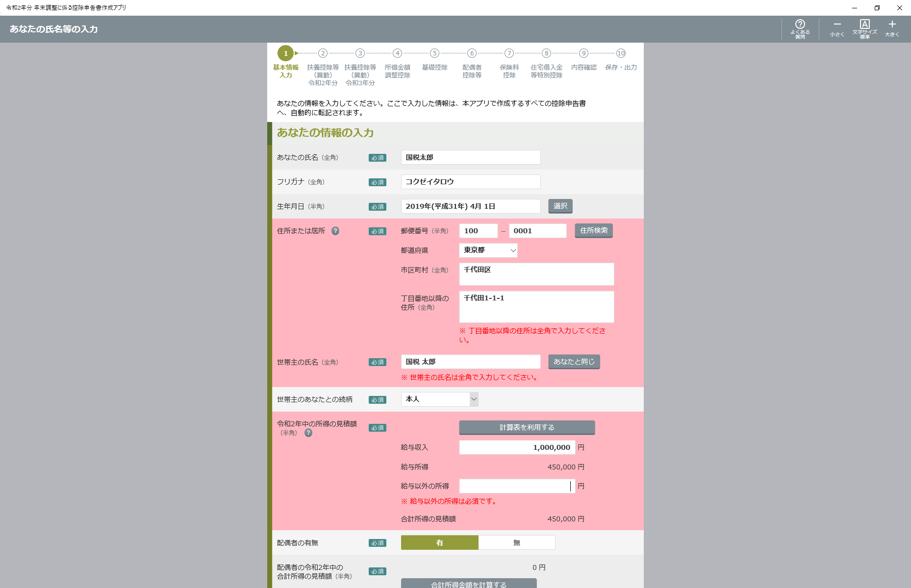Image resolution: width=911 pixels, height=588 pixels.
Task: Decrease text size with 小さく icon
Action: pos(837,28)
